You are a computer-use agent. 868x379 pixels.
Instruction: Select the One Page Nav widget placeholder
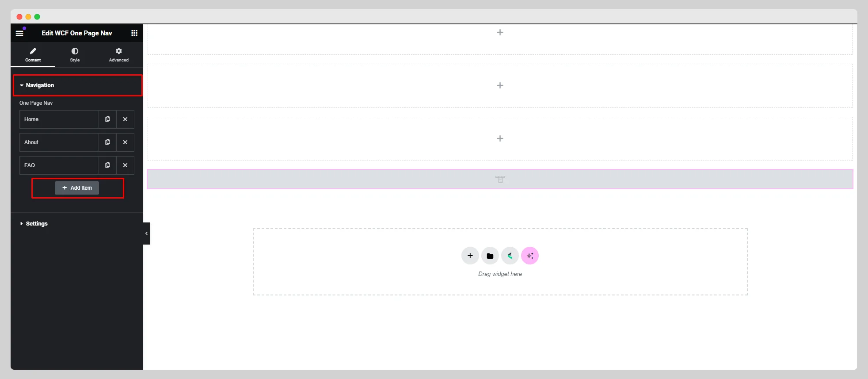(500, 179)
